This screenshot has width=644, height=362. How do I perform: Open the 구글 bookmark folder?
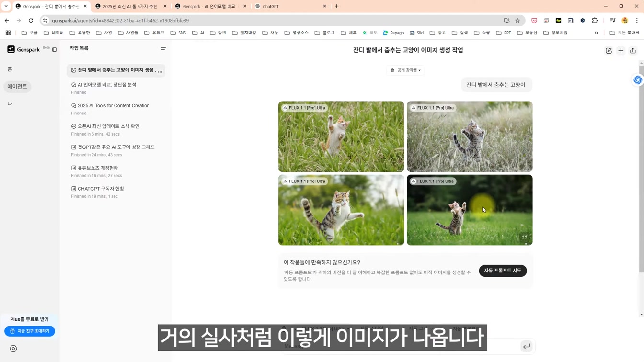click(29, 33)
